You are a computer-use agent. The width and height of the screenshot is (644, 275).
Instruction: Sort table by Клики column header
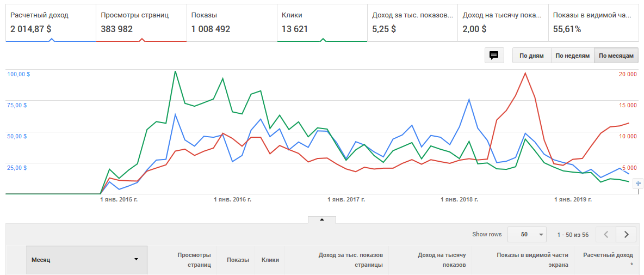(270, 260)
